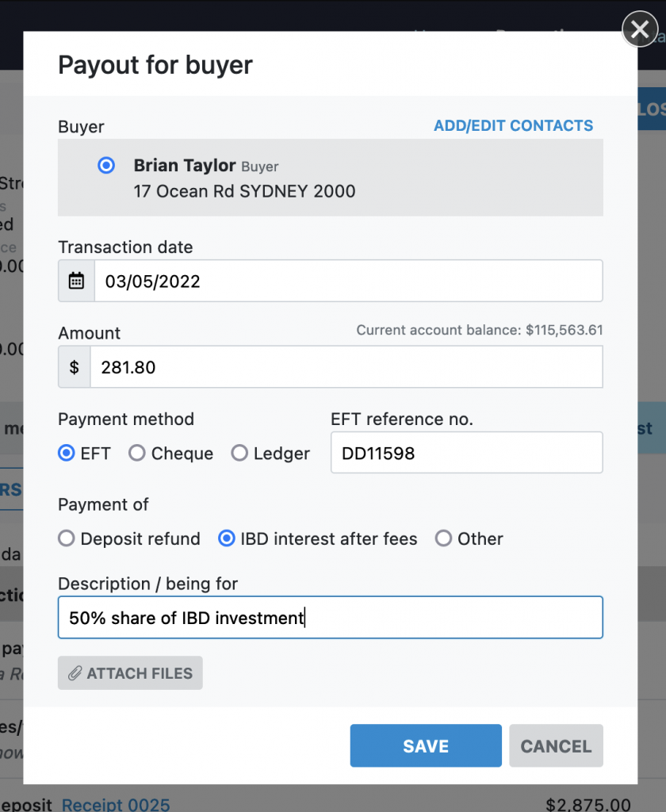
Task: Click the EFT reference no. field
Action: tap(466, 453)
